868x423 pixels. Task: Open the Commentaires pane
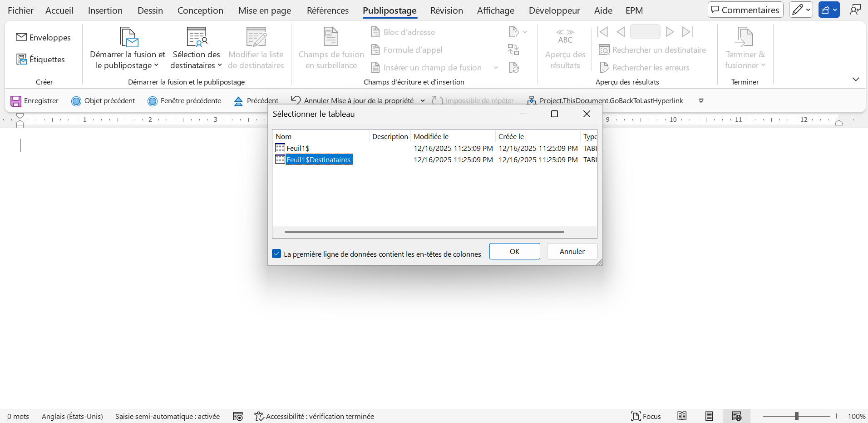click(745, 10)
